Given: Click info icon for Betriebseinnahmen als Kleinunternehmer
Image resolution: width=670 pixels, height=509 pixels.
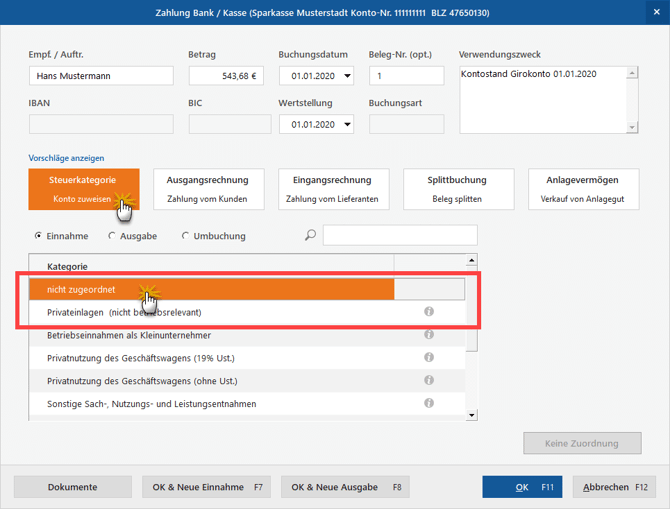Looking at the screenshot, I should click(x=429, y=335).
